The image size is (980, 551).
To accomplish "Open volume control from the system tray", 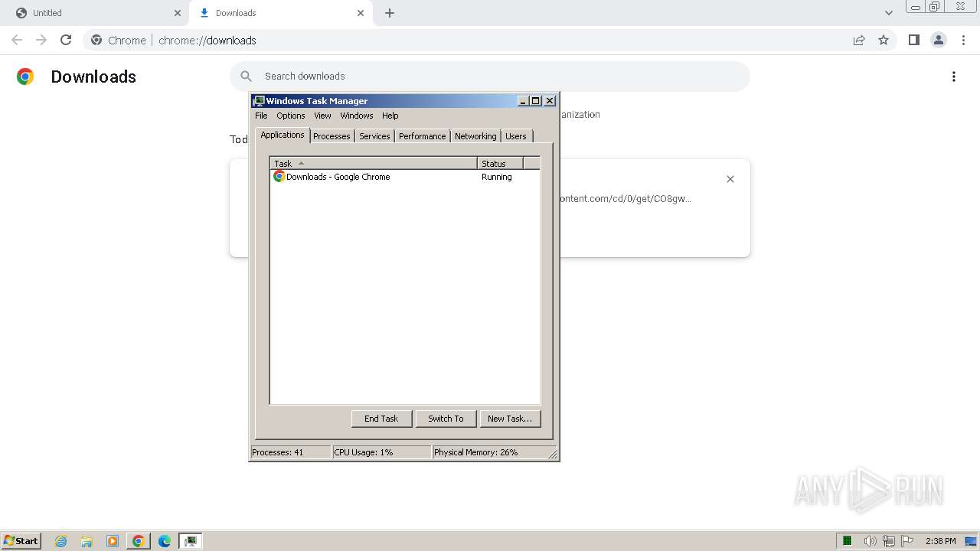I will (x=870, y=541).
